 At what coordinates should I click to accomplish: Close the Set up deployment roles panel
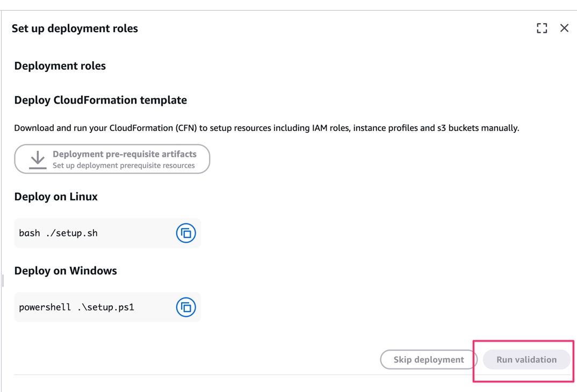(x=564, y=28)
